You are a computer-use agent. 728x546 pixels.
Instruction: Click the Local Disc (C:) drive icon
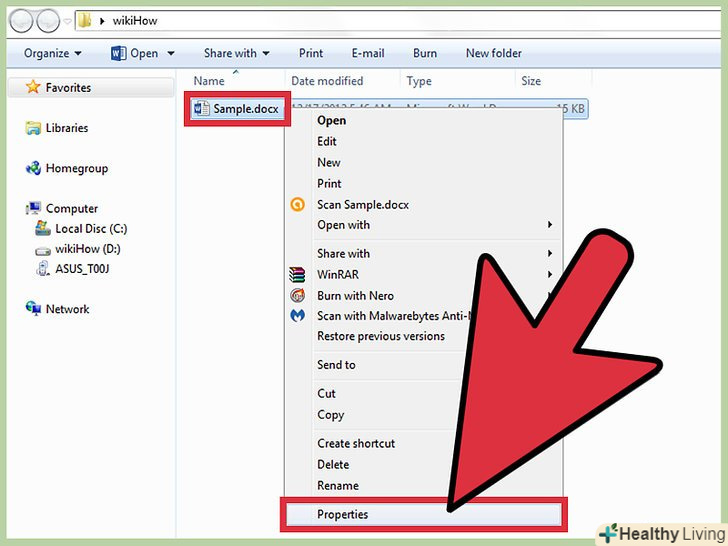(43, 228)
